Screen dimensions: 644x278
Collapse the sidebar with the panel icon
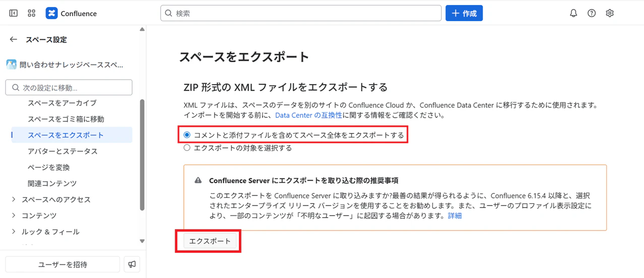click(x=14, y=13)
